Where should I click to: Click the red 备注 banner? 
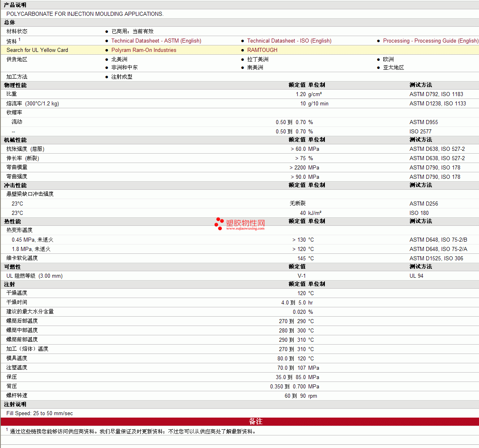pos(240,421)
